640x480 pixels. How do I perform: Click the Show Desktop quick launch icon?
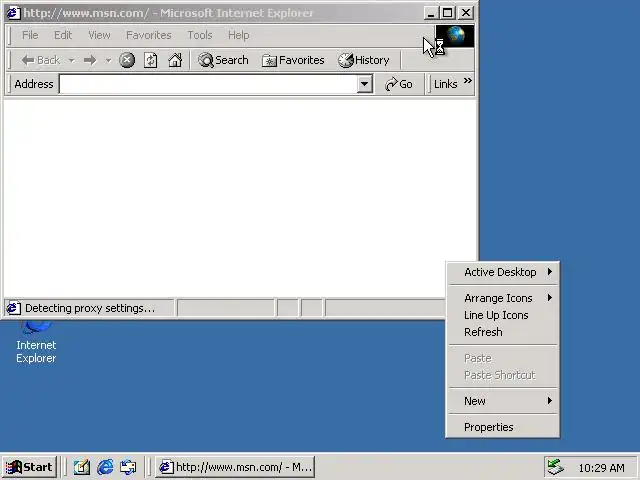click(82, 467)
